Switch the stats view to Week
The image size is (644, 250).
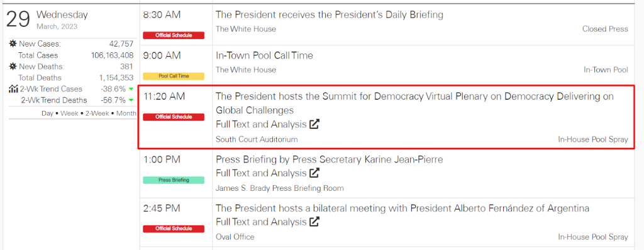(x=69, y=113)
